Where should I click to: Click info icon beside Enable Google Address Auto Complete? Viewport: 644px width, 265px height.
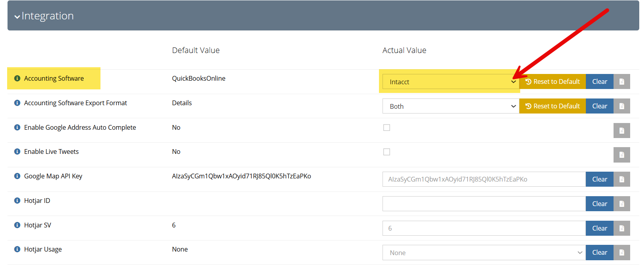coord(17,127)
